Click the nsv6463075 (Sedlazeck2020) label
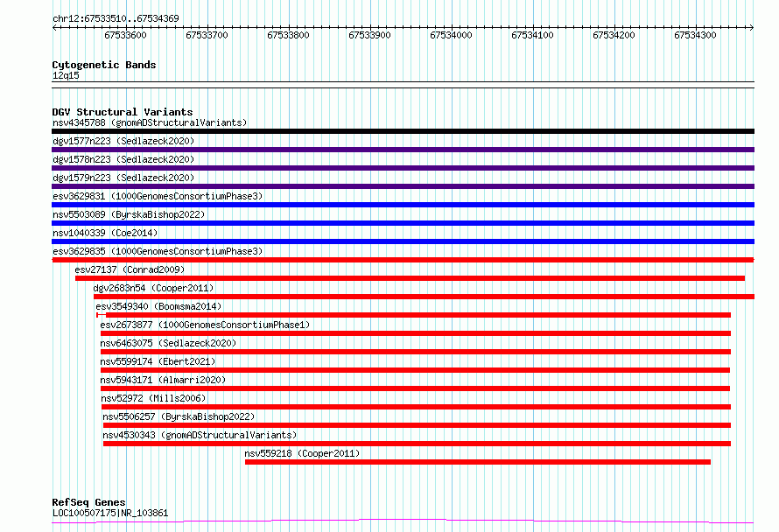 pos(168,343)
